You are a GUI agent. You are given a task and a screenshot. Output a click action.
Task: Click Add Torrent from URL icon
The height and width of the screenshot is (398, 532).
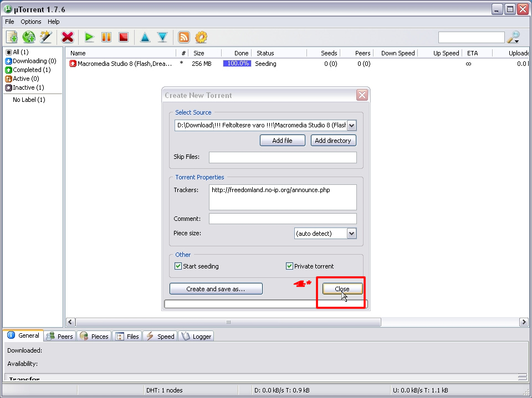point(29,37)
